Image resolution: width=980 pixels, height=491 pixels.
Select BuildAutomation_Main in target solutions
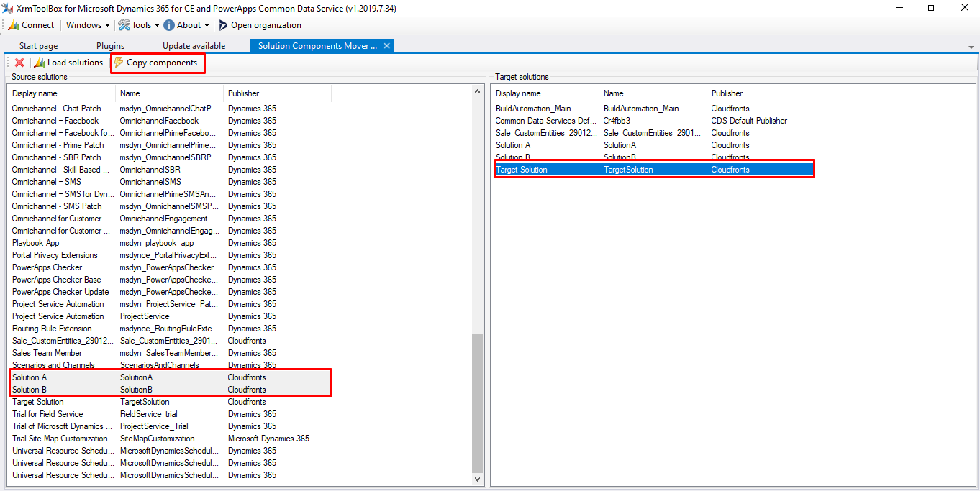[x=653, y=109]
